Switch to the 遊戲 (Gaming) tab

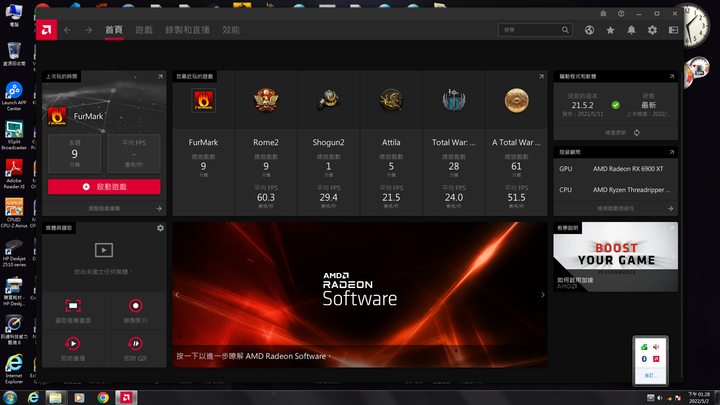(144, 30)
